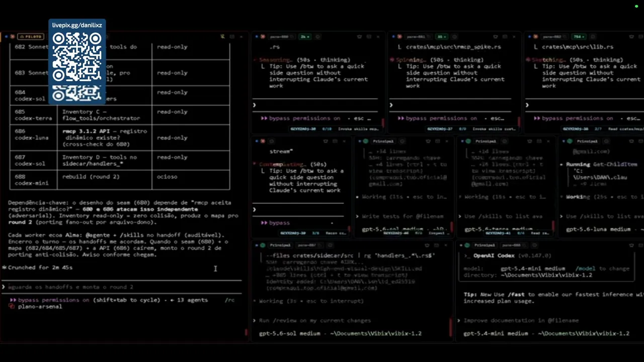
Task: Click green status dot of the gpt-5.6-terra pane
Action: (468, 141)
